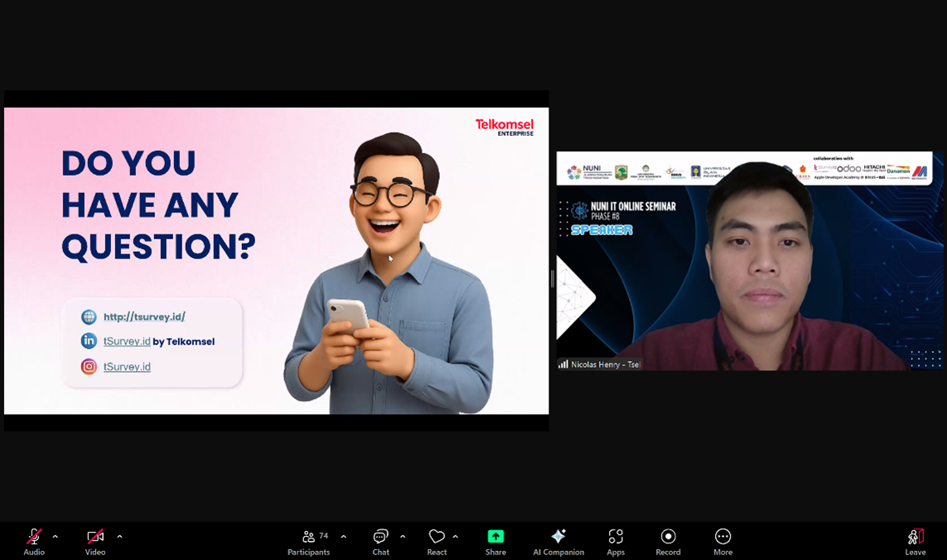This screenshot has width=947, height=560.
Task: Expand chat options caret beside Chat
Action: (x=403, y=537)
